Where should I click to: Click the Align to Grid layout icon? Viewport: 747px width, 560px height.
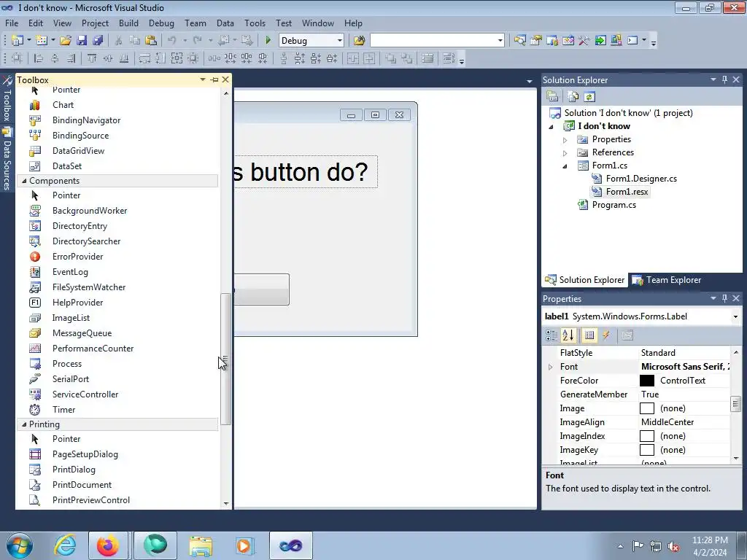coord(18,58)
